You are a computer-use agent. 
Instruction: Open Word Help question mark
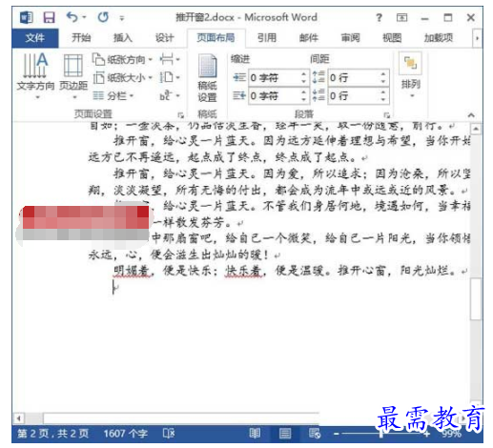pyautogui.click(x=379, y=17)
